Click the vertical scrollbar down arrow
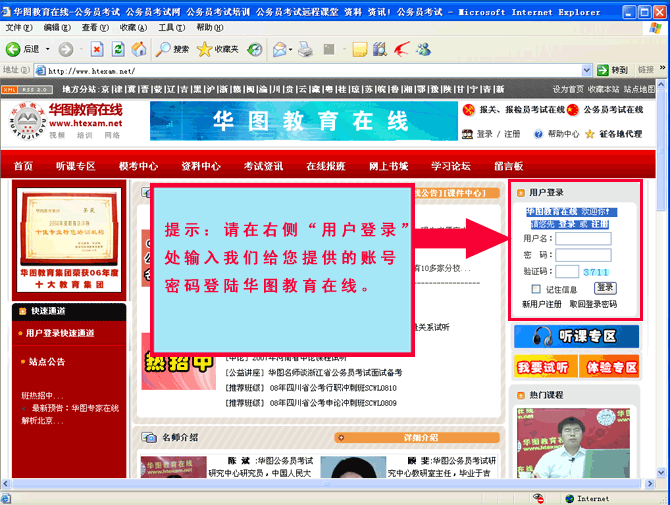The width and height of the screenshot is (670, 505). [x=661, y=472]
